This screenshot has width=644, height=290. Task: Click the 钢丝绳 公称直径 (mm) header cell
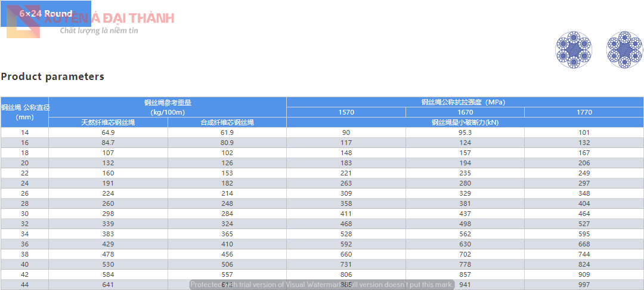[25, 112]
